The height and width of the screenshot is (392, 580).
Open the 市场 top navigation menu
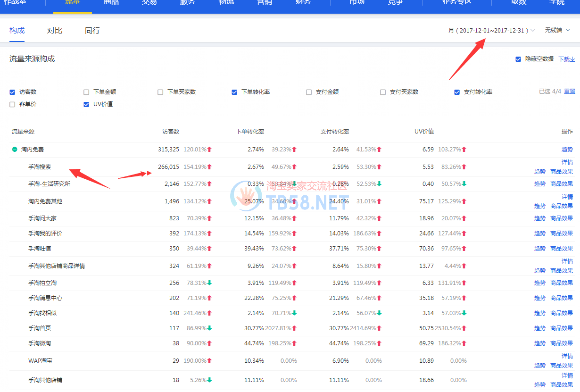(x=357, y=2)
